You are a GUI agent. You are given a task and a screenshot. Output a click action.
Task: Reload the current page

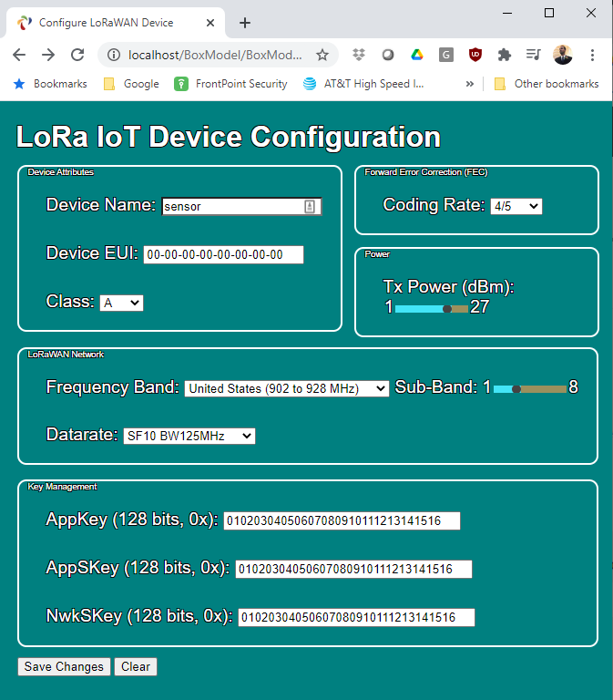pyautogui.click(x=77, y=55)
